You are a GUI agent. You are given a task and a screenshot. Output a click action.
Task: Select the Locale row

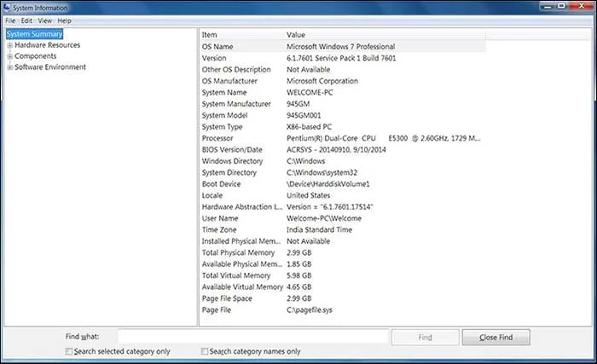pos(343,195)
